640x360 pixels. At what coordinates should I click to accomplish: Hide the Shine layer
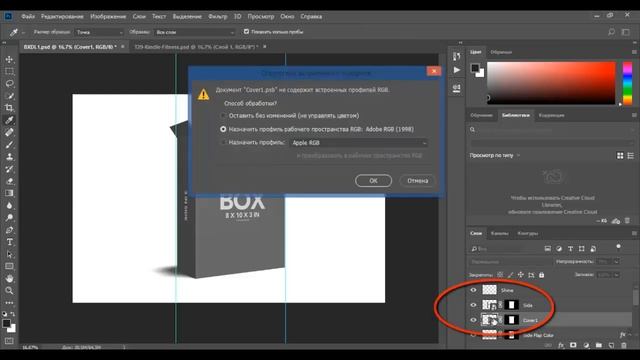[x=473, y=290]
